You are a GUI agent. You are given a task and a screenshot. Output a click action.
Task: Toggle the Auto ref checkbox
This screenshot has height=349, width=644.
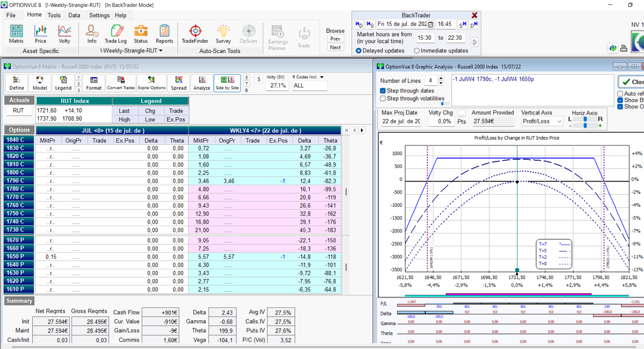click(620, 94)
